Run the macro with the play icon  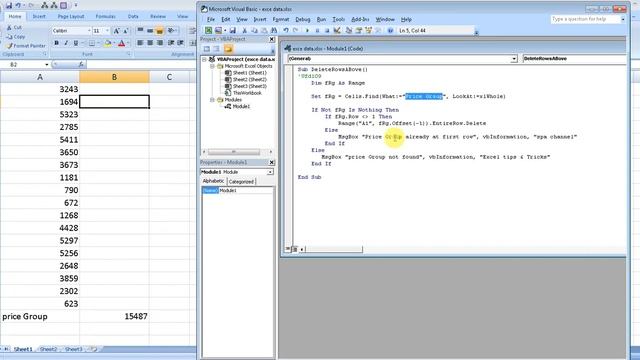[x=307, y=30]
